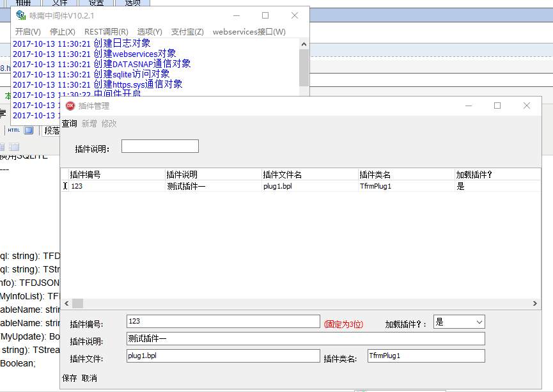Open the 停止(X) menu
This screenshot has height=392, width=553.
[x=63, y=32]
